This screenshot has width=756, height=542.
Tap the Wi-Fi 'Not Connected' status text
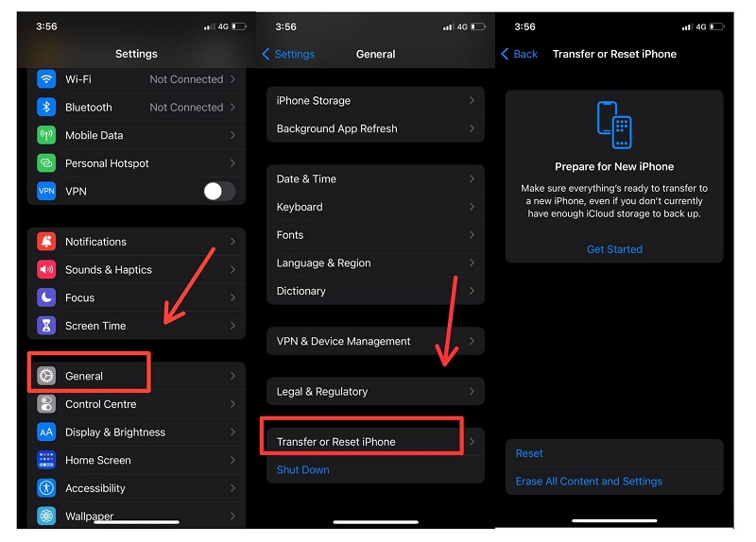(x=186, y=79)
